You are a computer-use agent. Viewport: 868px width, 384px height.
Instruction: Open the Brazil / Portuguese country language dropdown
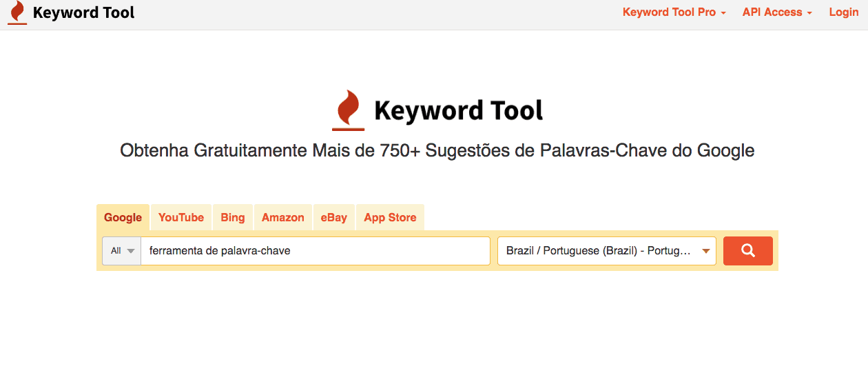coord(607,251)
